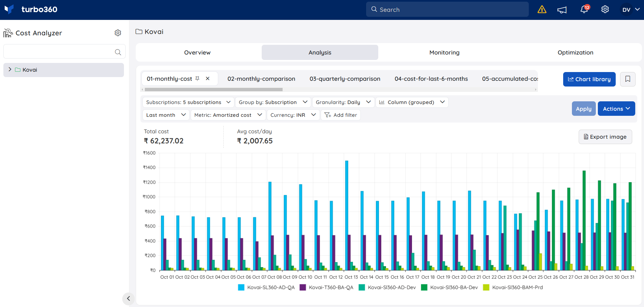This screenshot has height=307, width=644.
Task: Click the bookmark icon button
Action: (628, 79)
